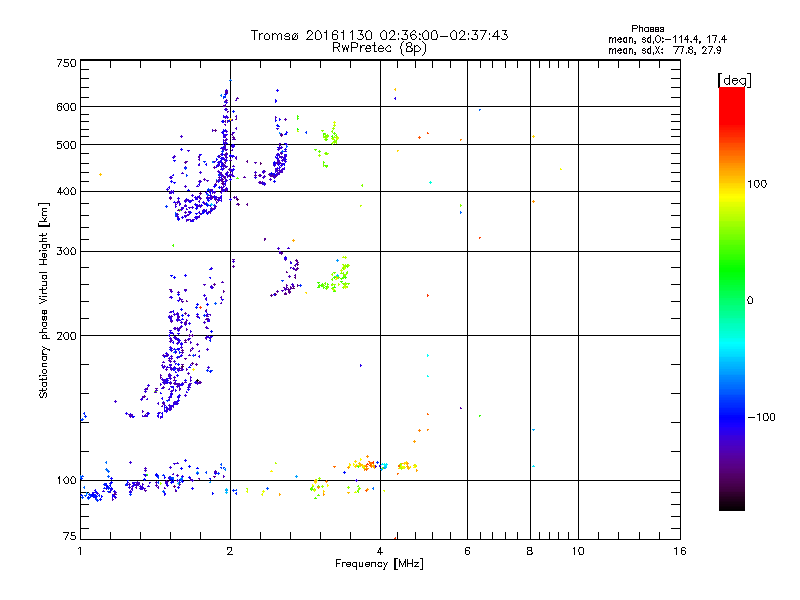The height and width of the screenshot is (600, 800).
Task: Click the 'mean, sd,O:-114.4, 17.4' line
Action: 667,39
